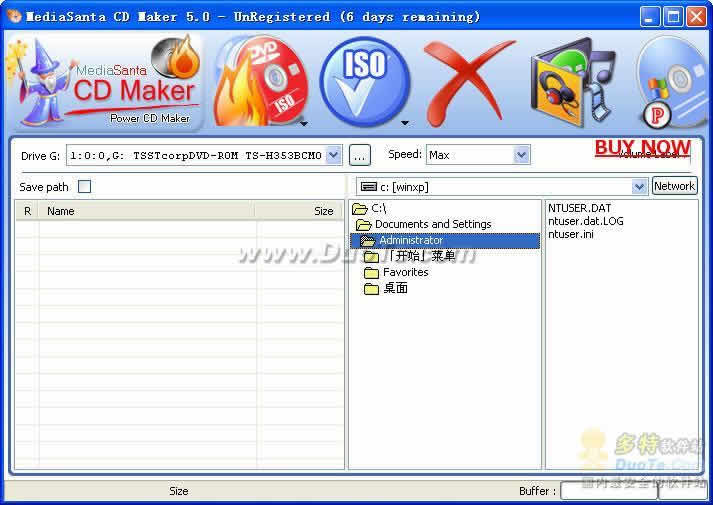Viewport: 713px width, 505px height.
Task: Select the ntuser.ini file
Action: 571,235
